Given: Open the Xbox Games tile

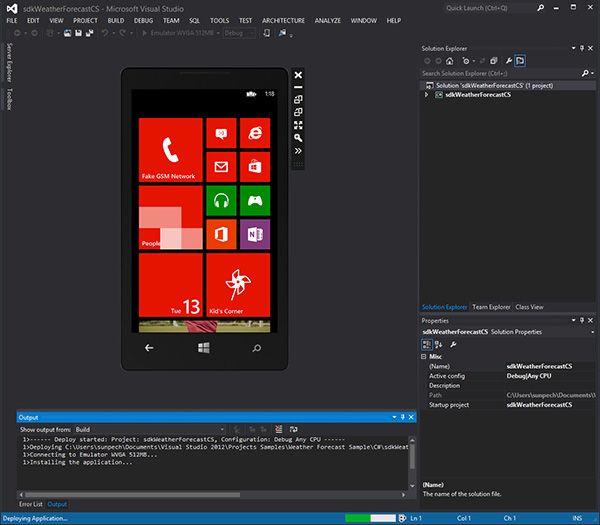Looking at the screenshot, I should point(255,201).
